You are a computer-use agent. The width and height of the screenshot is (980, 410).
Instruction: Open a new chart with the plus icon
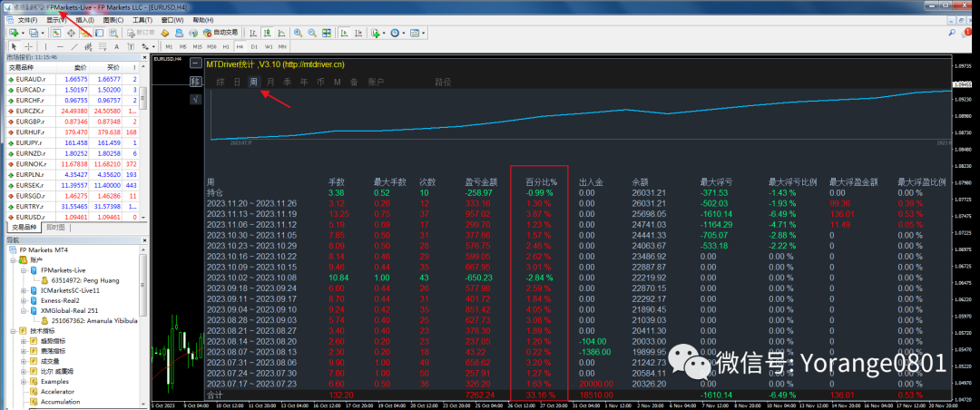(x=13, y=33)
